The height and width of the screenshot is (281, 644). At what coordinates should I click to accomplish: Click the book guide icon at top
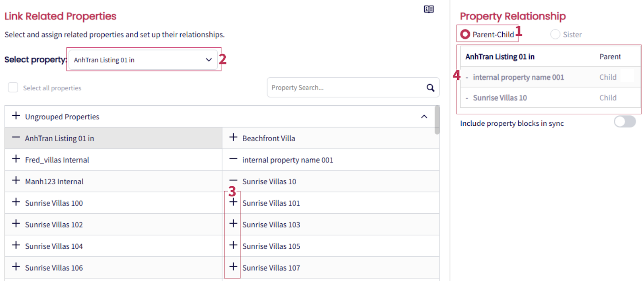click(429, 9)
